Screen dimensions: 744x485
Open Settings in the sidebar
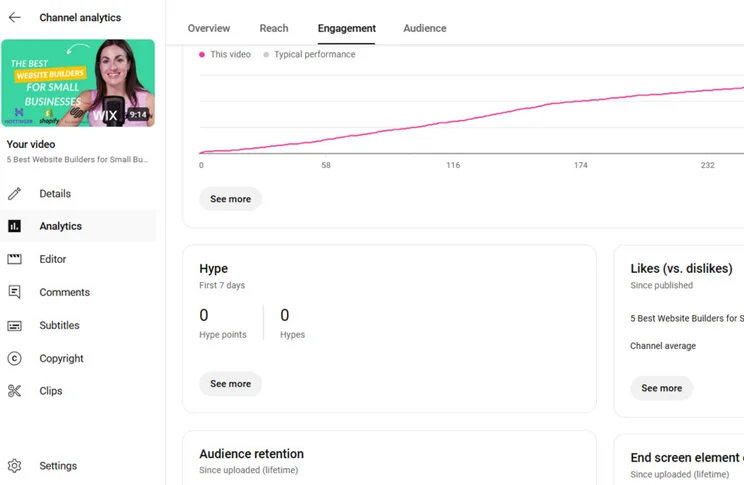[78, 466]
